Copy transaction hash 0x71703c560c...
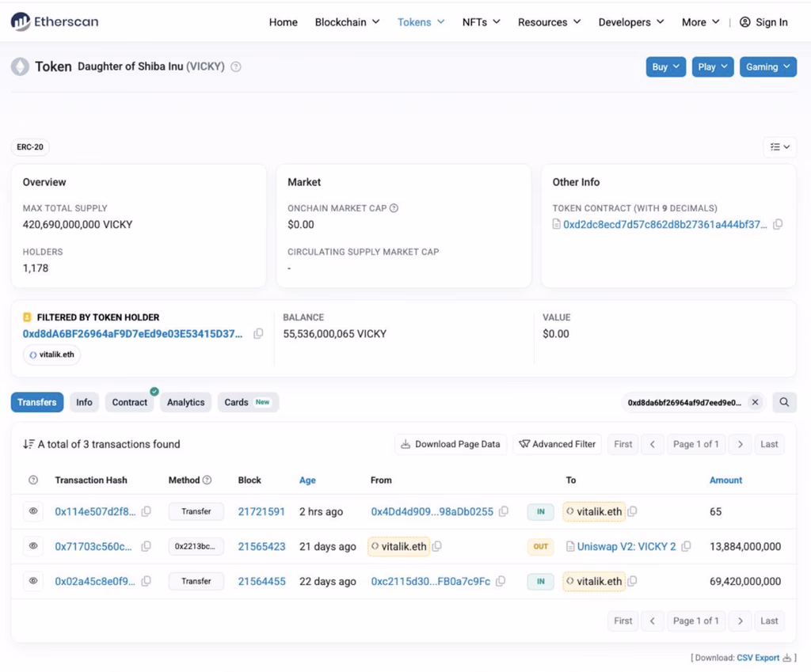Viewport: 811px width, 672px height. click(x=147, y=546)
